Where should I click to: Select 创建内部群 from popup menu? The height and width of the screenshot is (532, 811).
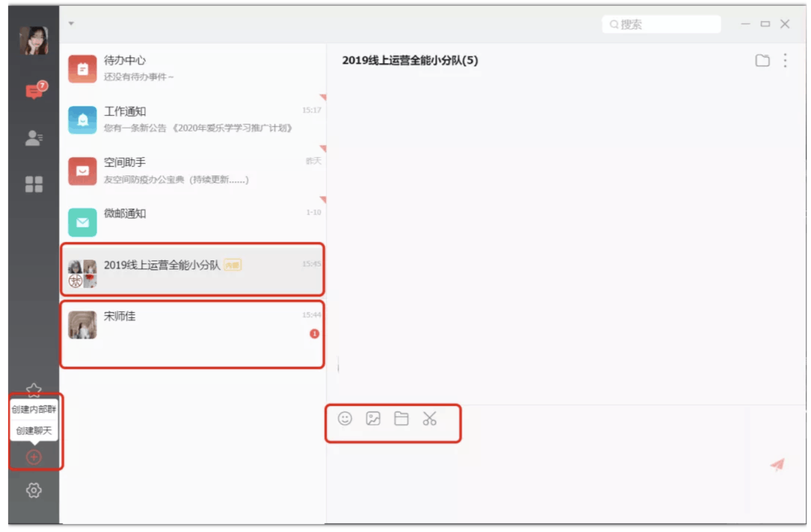(34, 409)
